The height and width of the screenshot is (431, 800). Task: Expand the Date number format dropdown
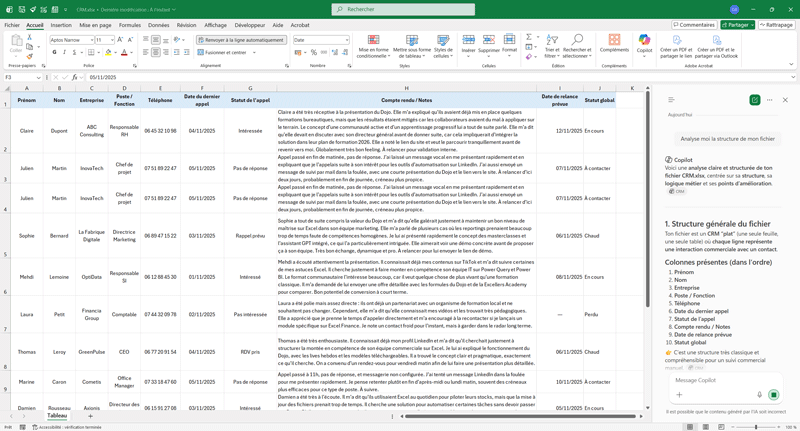[346, 40]
